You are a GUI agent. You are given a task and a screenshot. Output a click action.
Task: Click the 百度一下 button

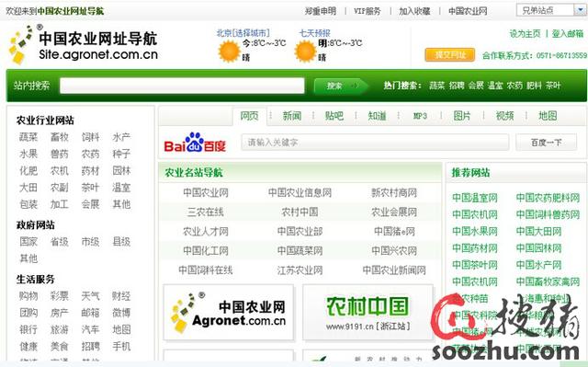547,143
